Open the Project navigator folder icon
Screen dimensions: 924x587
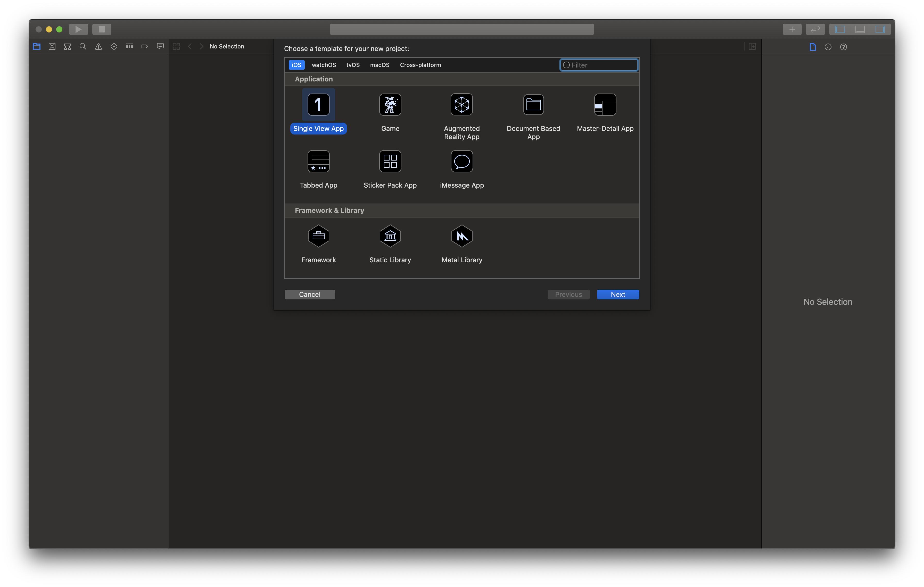pyautogui.click(x=37, y=46)
